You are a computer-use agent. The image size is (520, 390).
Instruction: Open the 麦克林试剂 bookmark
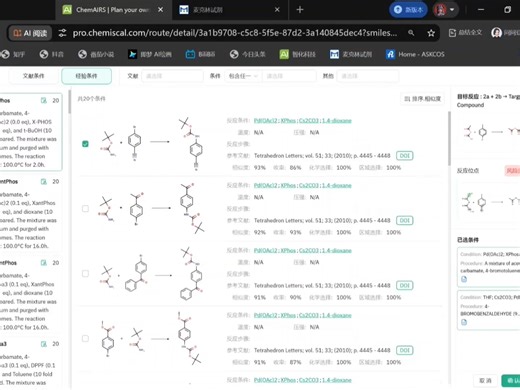click(x=351, y=54)
